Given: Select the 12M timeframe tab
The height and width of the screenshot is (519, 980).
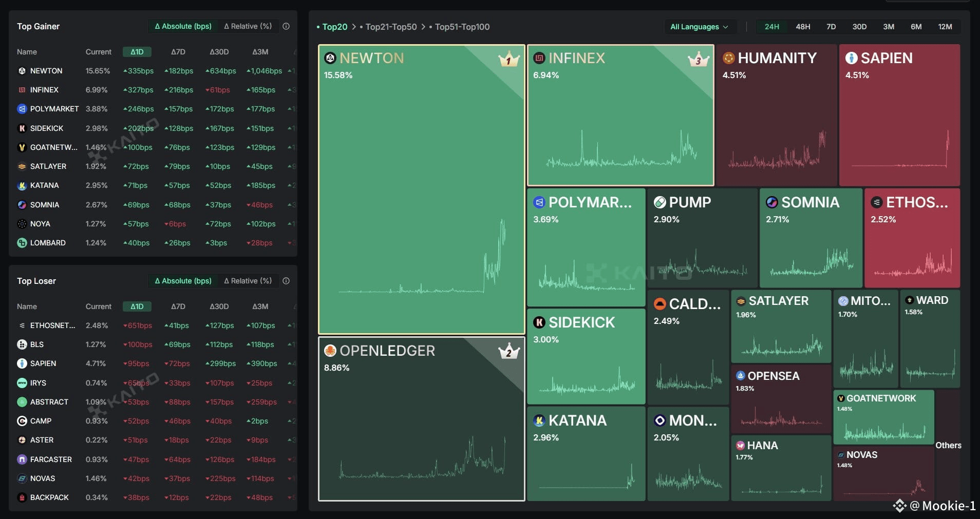Looking at the screenshot, I should 945,27.
